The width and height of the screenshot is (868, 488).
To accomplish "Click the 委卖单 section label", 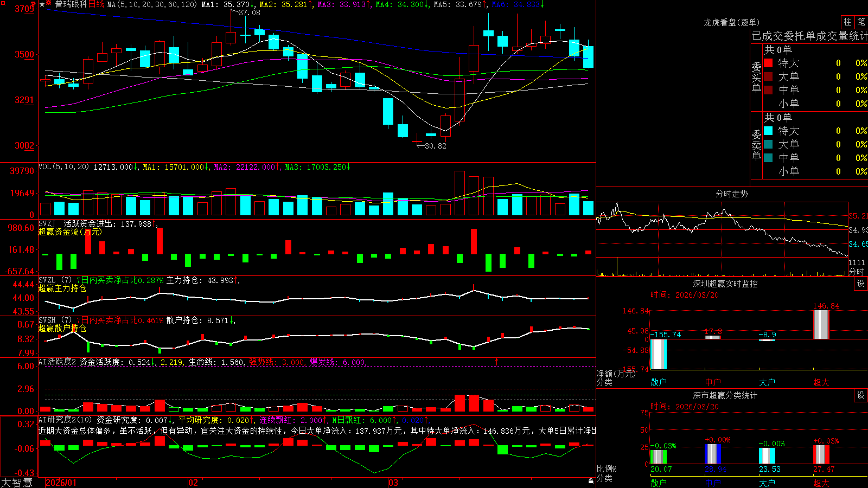I will click(756, 145).
